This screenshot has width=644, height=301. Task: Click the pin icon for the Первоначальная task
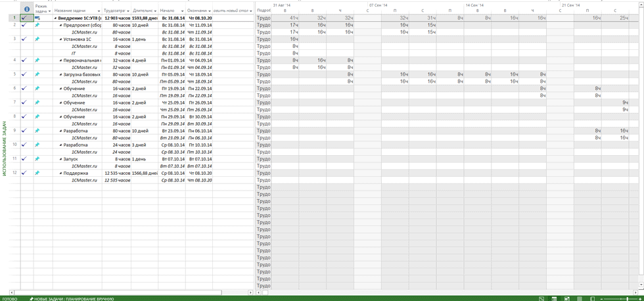point(37,60)
